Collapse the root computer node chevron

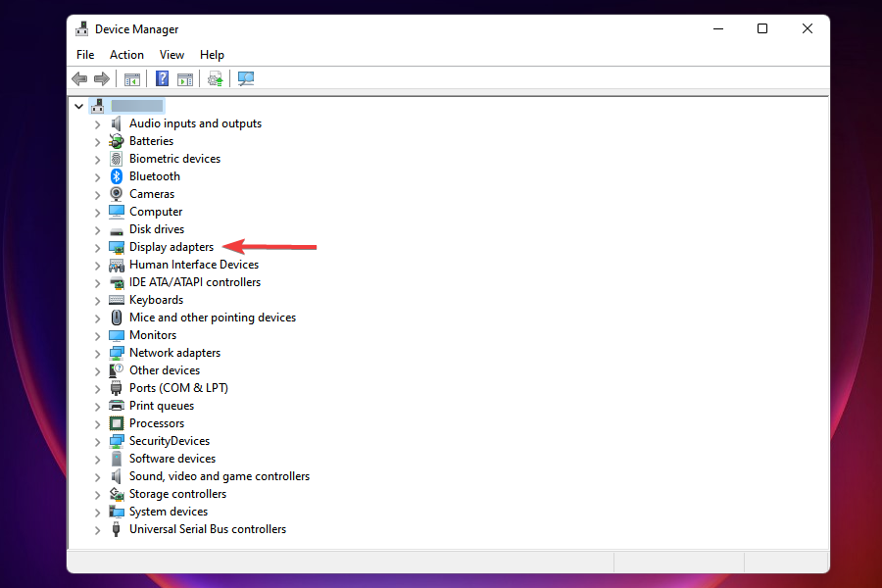[78, 106]
